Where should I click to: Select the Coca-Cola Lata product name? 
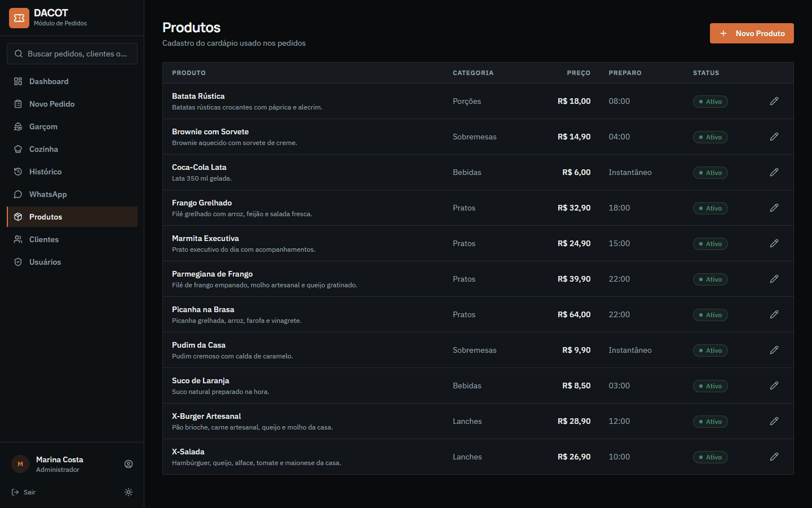[199, 167]
